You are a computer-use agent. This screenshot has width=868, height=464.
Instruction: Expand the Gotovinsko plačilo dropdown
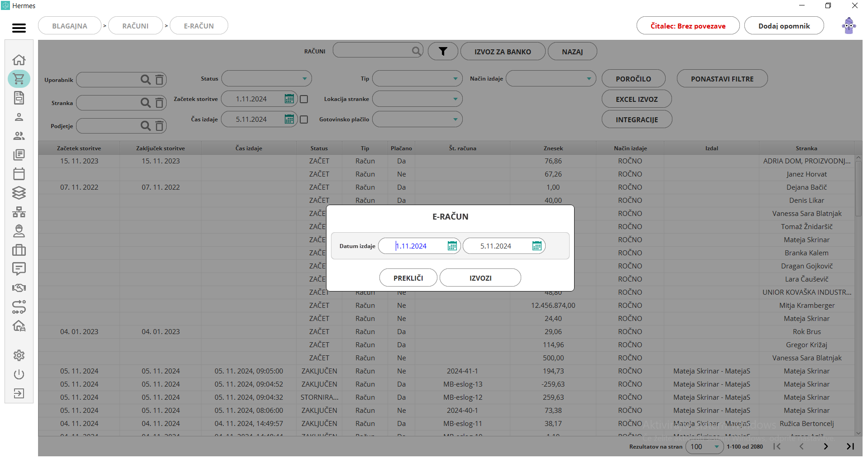coord(417,119)
